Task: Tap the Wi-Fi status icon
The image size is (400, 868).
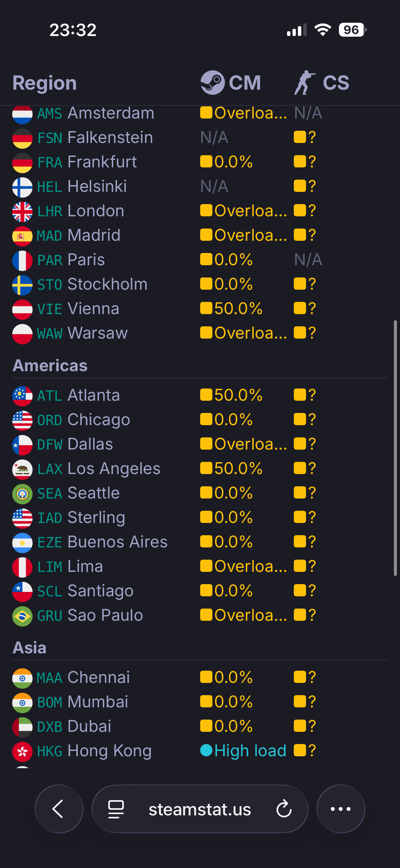Action: (x=323, y=30)
